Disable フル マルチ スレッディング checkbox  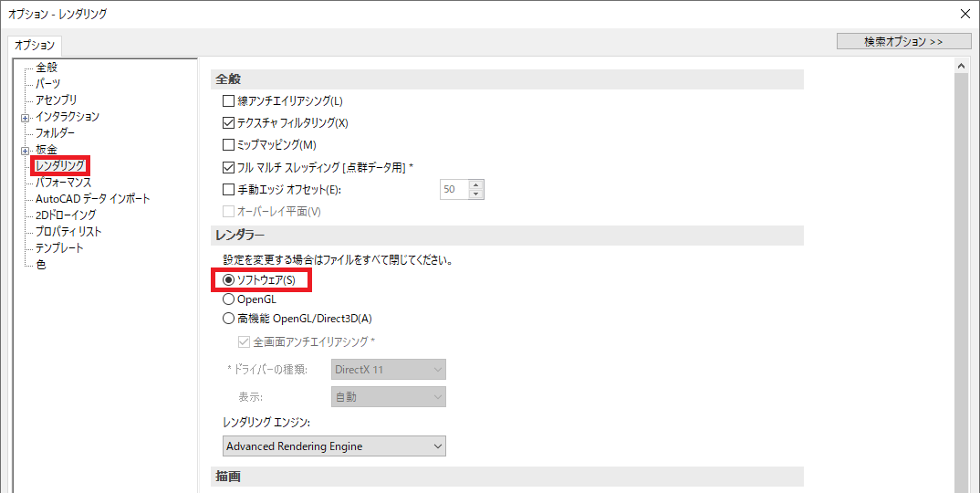click(229, 168)
